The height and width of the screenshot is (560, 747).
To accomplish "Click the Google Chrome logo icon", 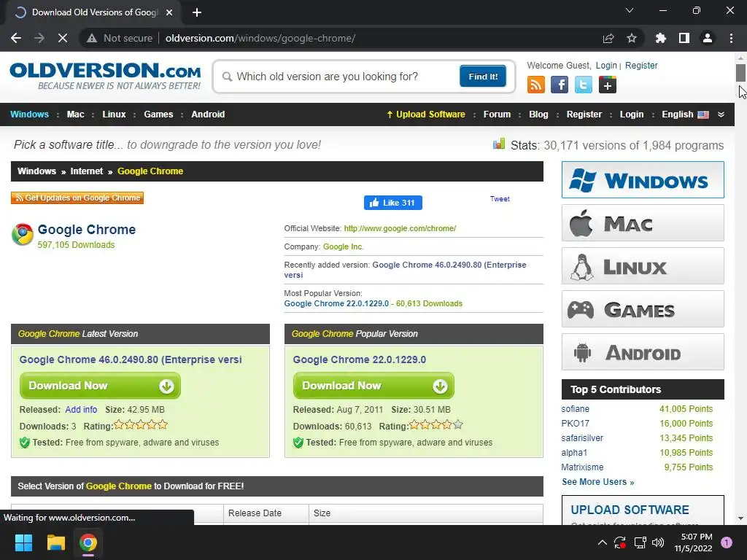I will [23, 234].
